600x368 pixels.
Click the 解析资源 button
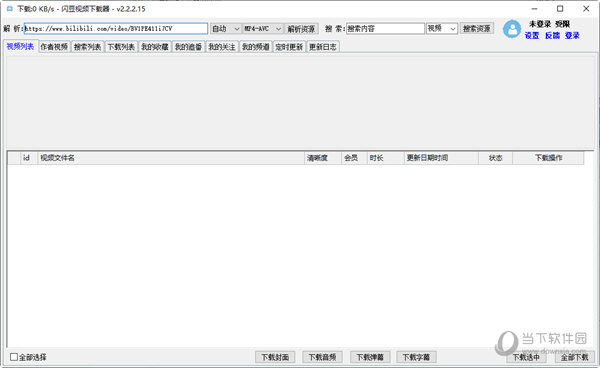click(301, 29)
